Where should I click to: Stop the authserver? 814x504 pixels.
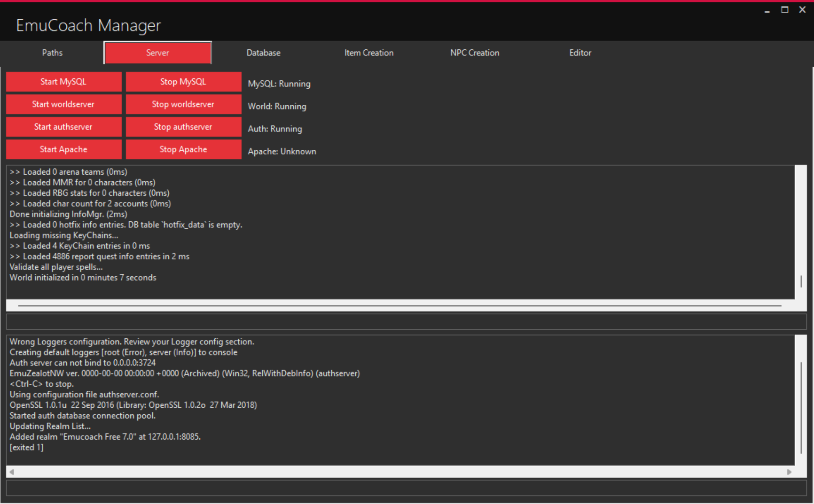click(183, 126)
